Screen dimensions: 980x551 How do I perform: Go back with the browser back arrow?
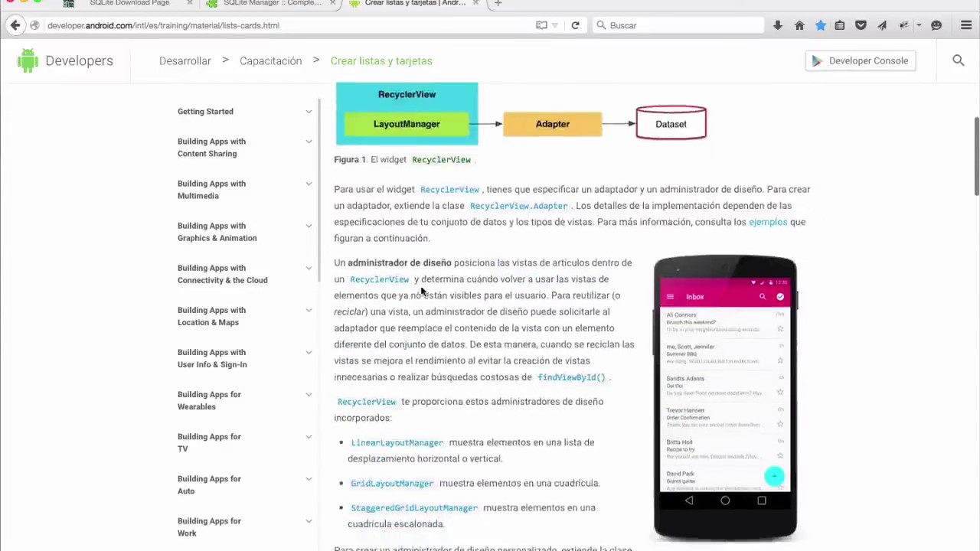coord(15,25)
